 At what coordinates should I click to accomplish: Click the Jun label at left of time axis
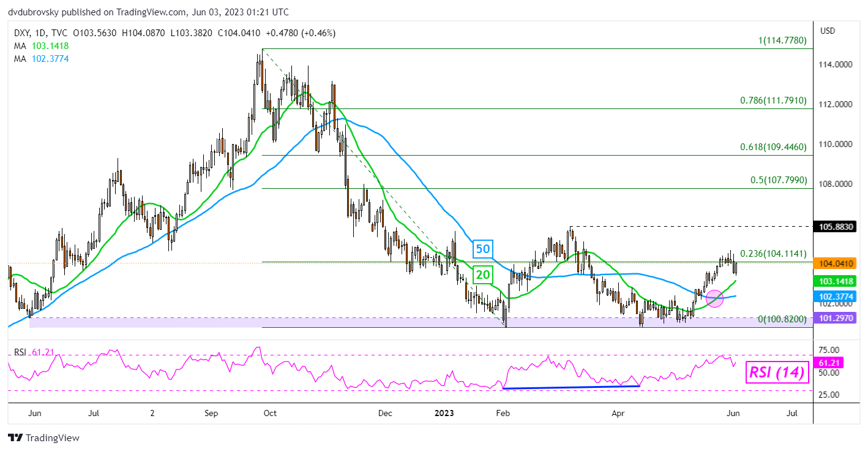pos(35,414)
